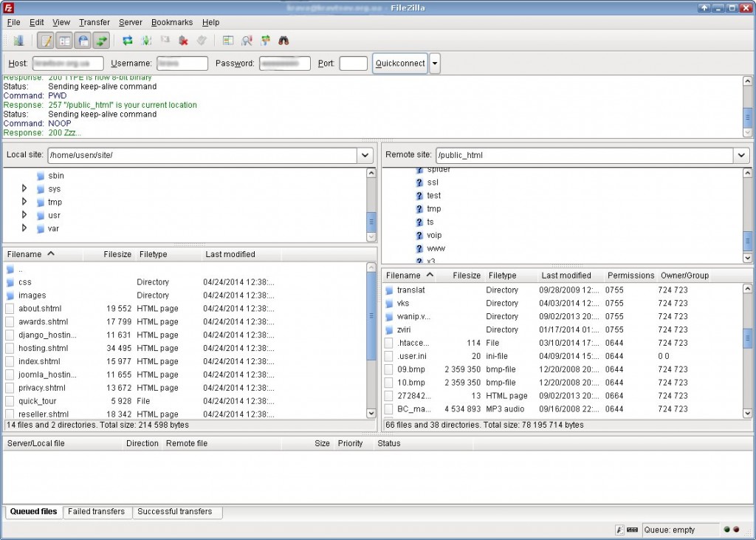Toggle synchronized browsing icon
This screenshot has width=756, height=540.
(x=265, y=41)
